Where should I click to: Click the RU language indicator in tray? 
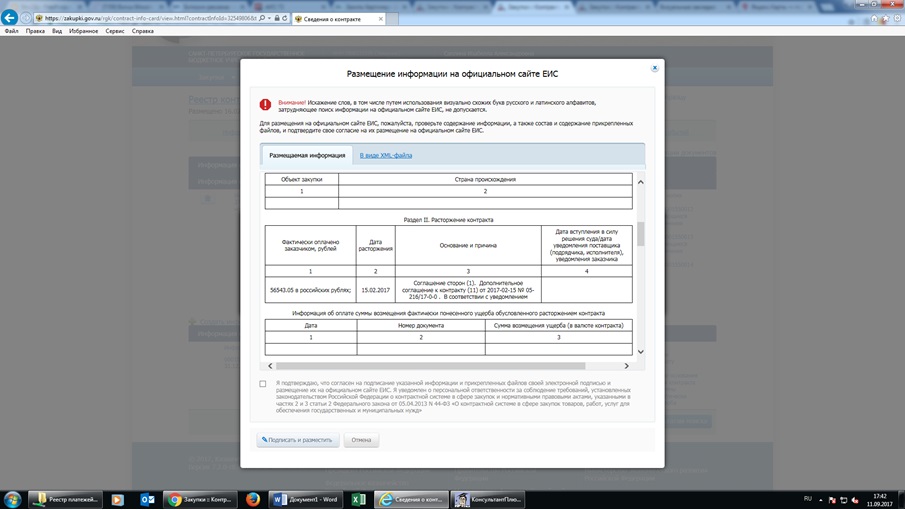tap(807, 499)
